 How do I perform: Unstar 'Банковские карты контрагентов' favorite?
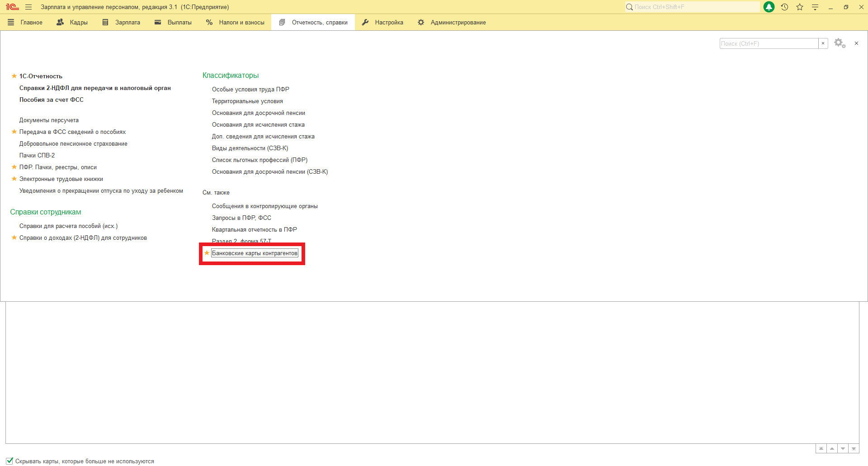pyautogui.click(x=207, y=253)
